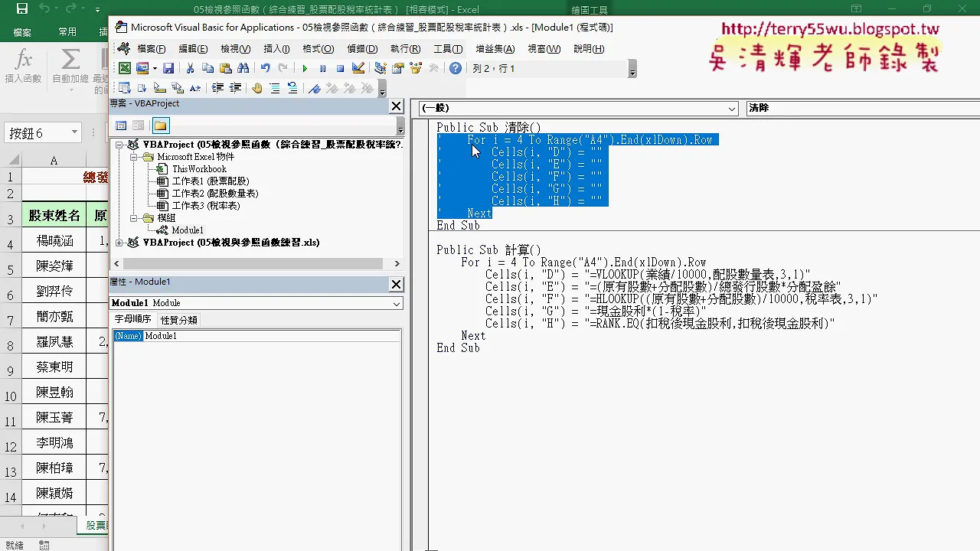
Task: Open 編輯(E) menu
Action: 193,48
